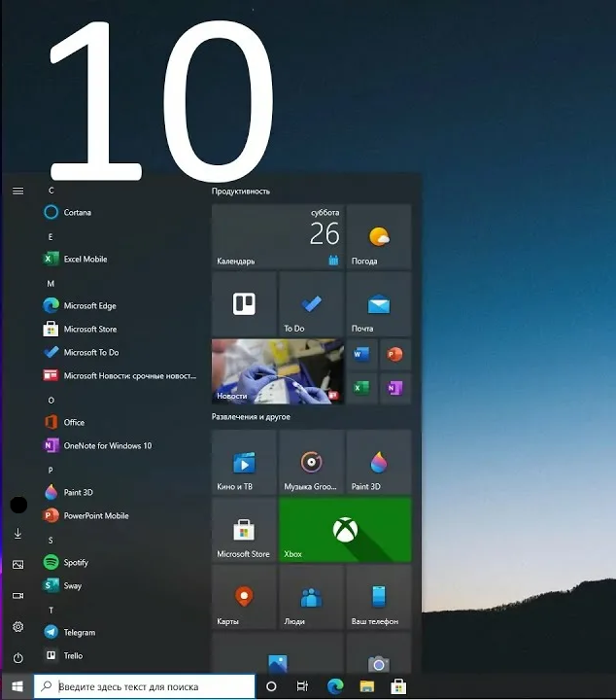Jump to letter T section header

(x=51, y=611)
